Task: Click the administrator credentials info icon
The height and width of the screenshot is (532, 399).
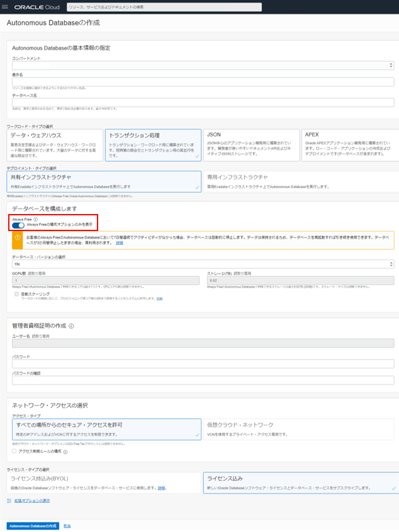Action: click(71, 326)
